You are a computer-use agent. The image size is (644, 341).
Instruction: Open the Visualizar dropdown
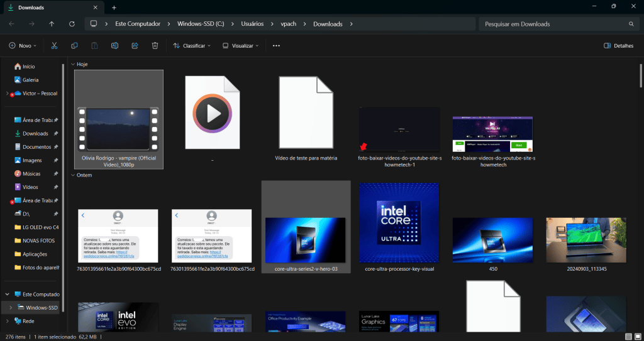pos(240,46)
